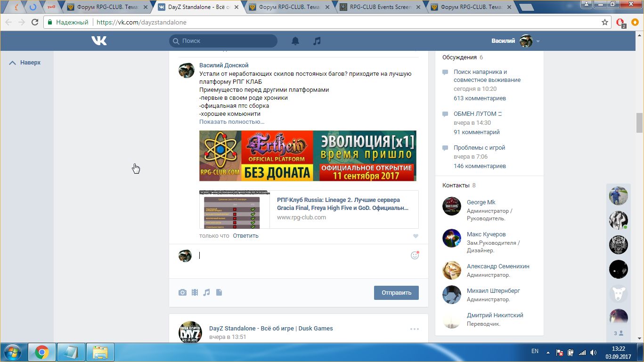The width and height of the screenshot is (644, 362).
Task: Click Ответить under the comment
Action: click(x=245, y=236)
